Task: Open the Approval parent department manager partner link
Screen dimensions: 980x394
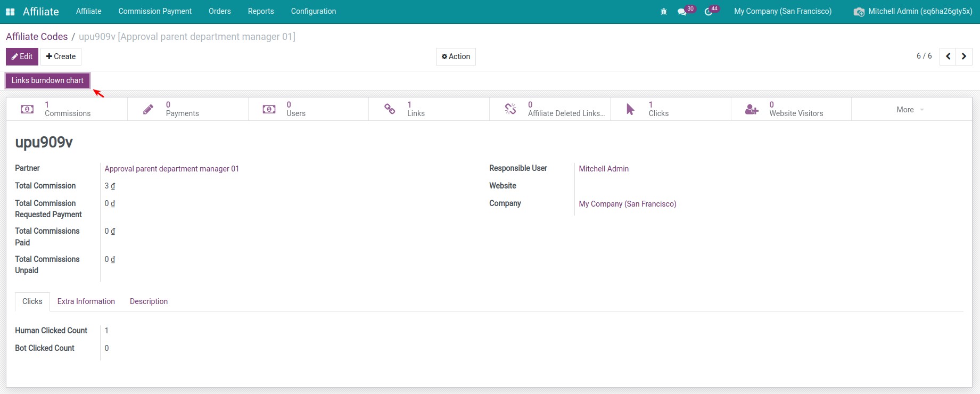Action: pyautogui.click(x=171, y=169)
